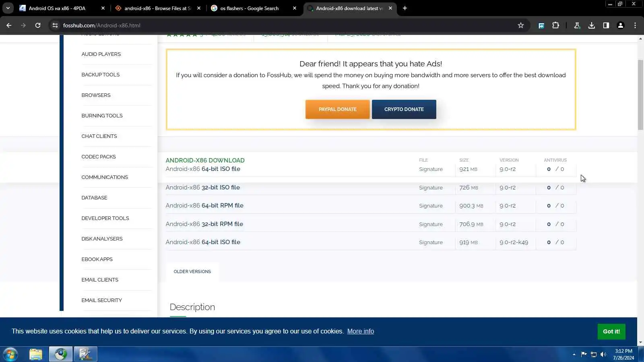Viewport: 644px width, 362px height.
Task: Open the Email Clients category
Action: click(100, 280)
